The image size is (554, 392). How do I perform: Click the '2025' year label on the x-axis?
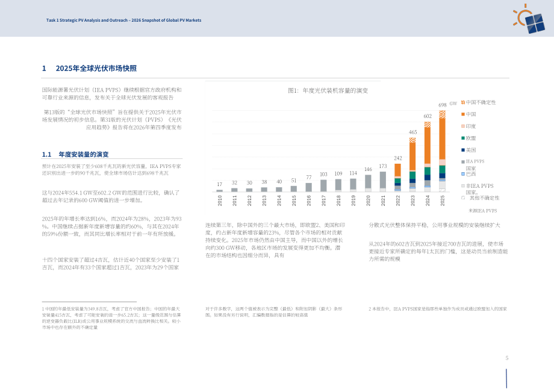[443, 201]
